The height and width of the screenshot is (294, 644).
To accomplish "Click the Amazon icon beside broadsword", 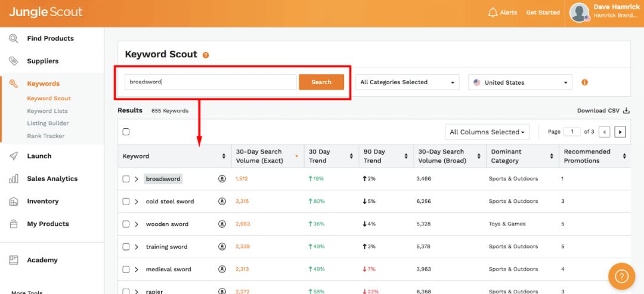I will pos(222,179).
